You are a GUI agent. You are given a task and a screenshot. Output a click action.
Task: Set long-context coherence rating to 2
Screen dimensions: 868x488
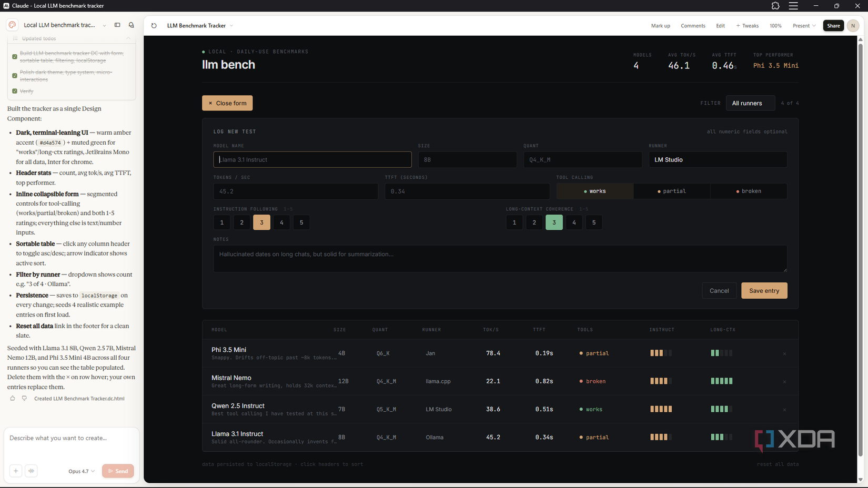click(x=534, y=222)
